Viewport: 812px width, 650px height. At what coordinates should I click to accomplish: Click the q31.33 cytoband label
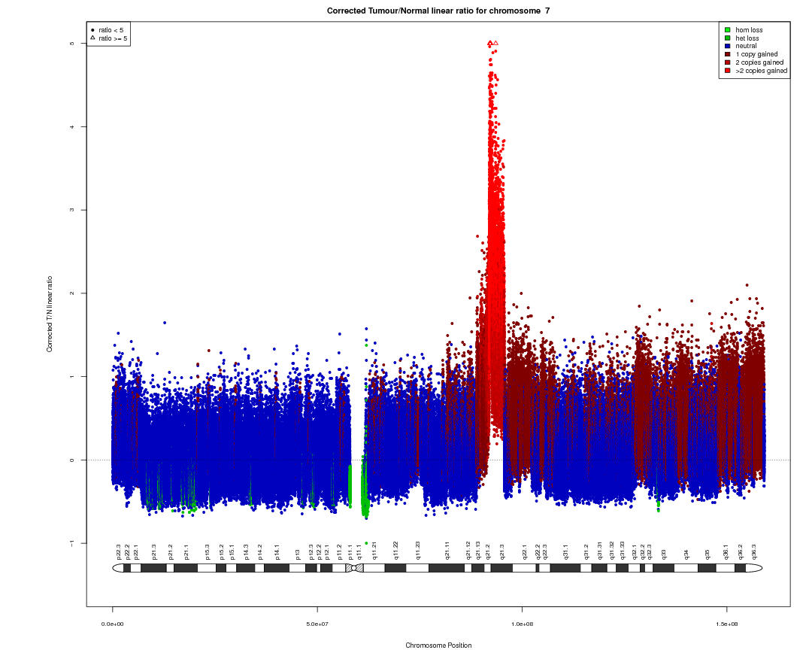[x=622, y=551]
